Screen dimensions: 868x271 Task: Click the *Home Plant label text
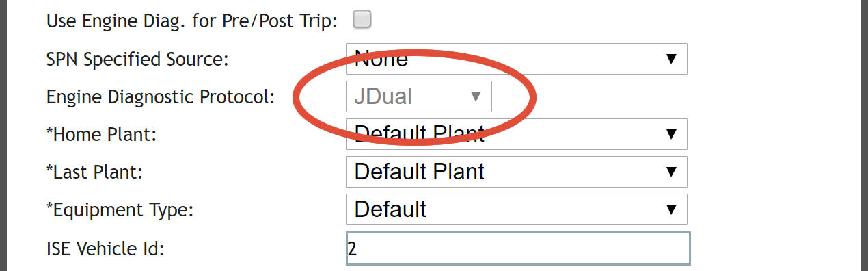[x=101, y=135]
